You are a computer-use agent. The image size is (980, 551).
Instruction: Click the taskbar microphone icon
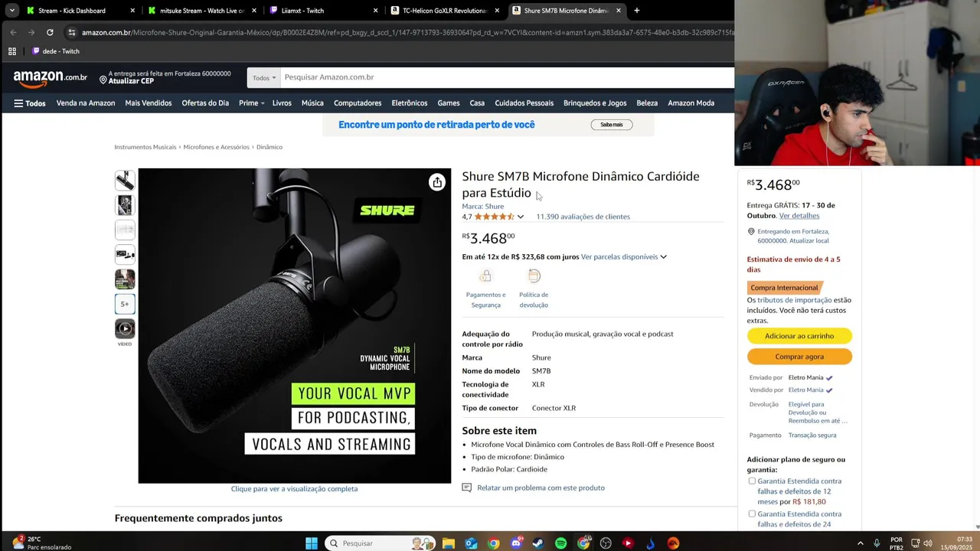coord(877,543)
